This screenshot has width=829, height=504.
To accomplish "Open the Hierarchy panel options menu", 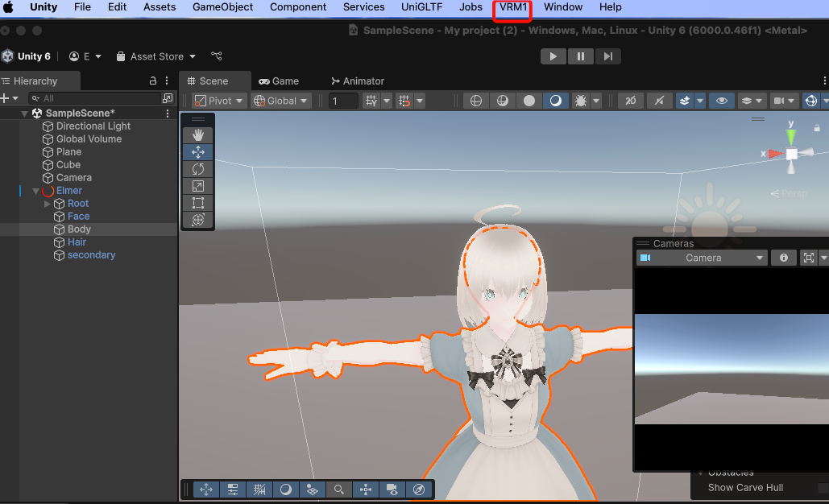I will (167, 81).
